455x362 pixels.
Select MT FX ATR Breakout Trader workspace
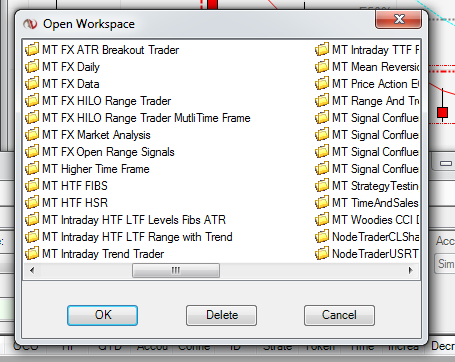(111, 50)
